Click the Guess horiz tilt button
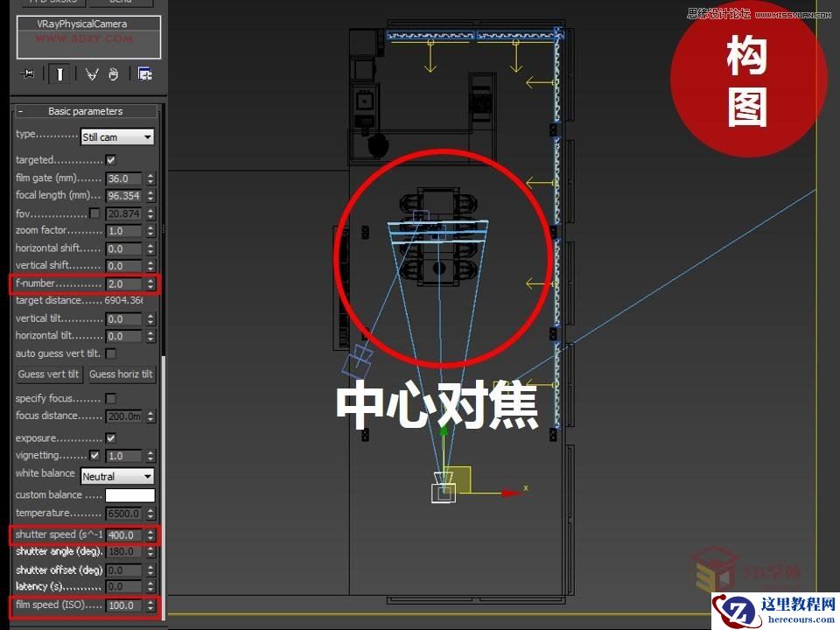The image size is (840, 630). coord(121,374)
